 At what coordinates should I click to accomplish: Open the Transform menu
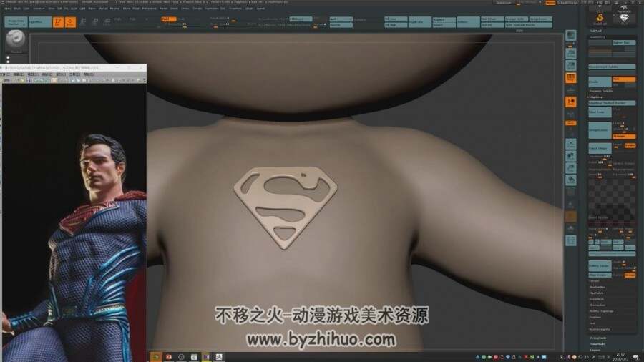click(x=235, y=8)
